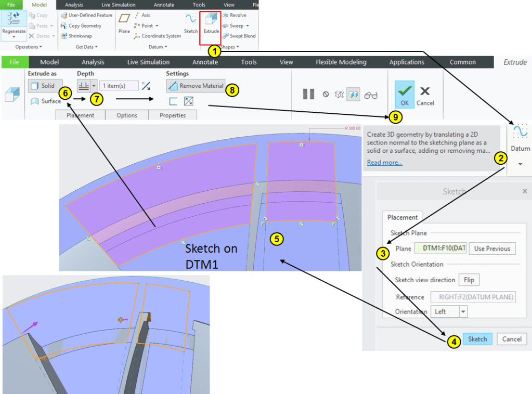Click the Use Previous button
Viewport: 532px width, 394px height.
tap(492, 248)
